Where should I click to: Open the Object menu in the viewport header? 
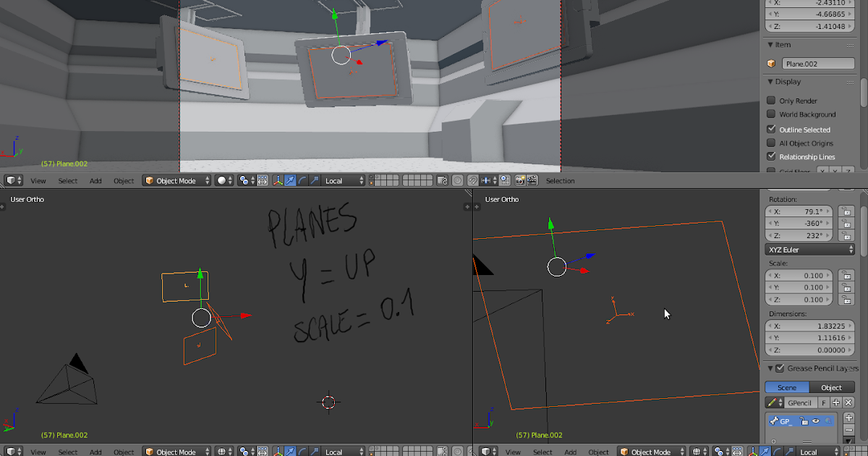123,180
